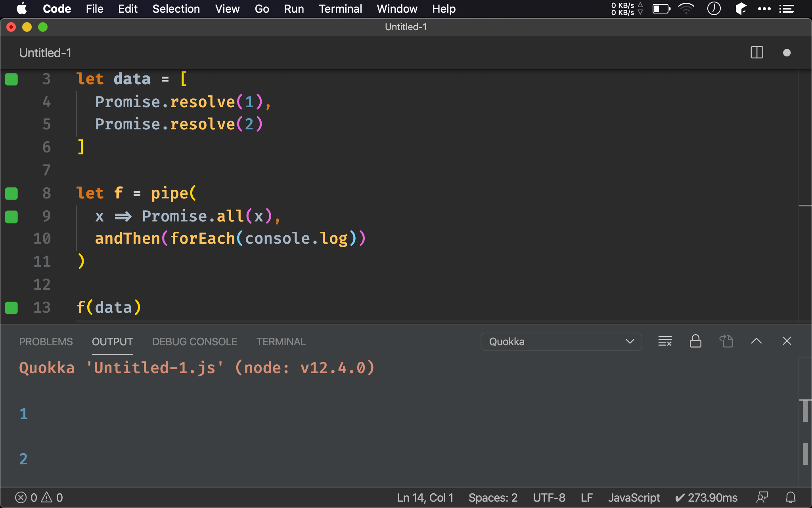The image size is (812, 508).
Task: Click Quokka coverage marker on line 9
Action: 11,217
